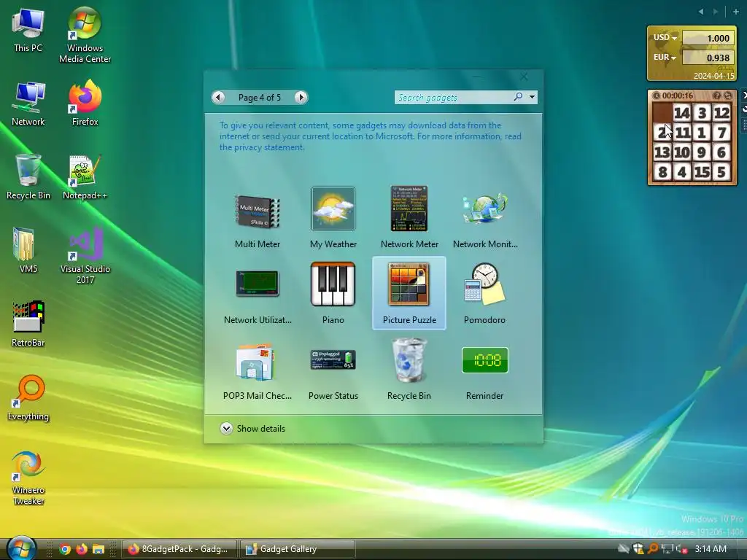
Task: Click puzzle timer pause icon
Action: [657, 96]
